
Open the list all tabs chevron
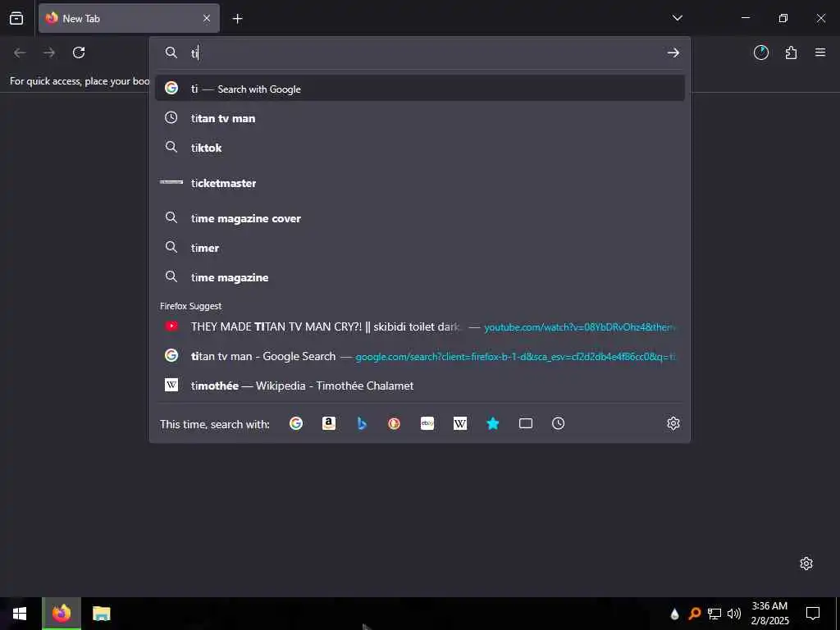(677, 18)
